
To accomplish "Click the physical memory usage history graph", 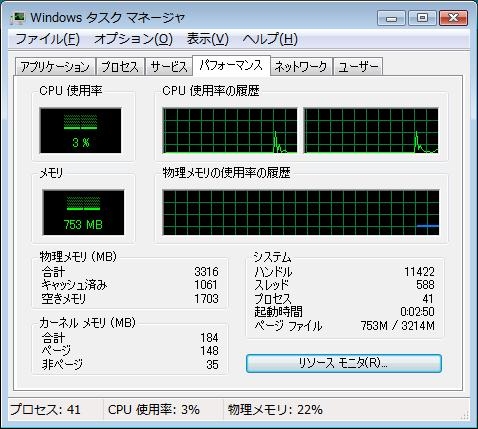I will coord(301,213).
